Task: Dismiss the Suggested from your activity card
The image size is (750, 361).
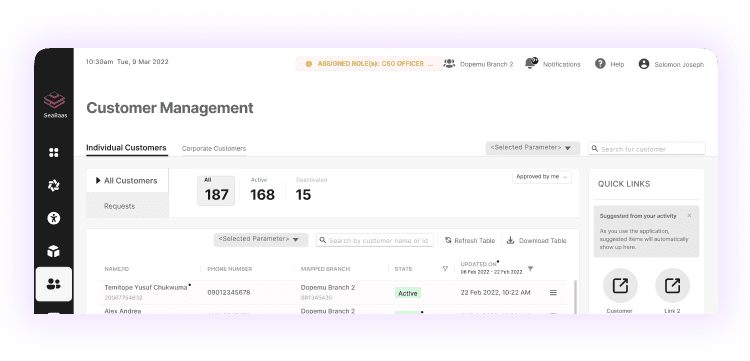Action: tap(689, 216)
